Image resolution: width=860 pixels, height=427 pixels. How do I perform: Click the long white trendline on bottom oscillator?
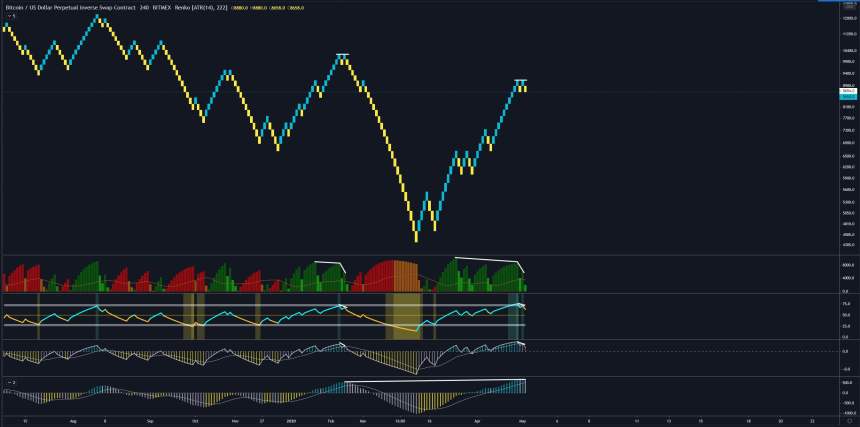(435, 381)
